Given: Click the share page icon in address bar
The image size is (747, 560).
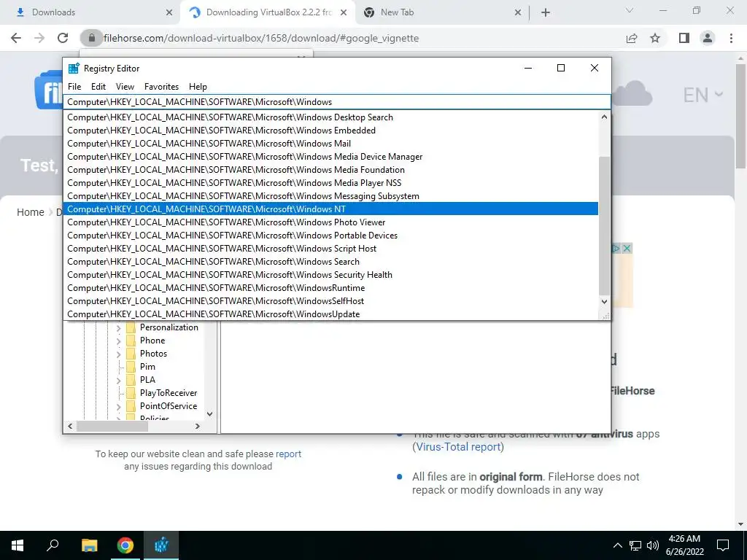Looking at the screenshot, I should pyautogui.click(x=632, y=38).
